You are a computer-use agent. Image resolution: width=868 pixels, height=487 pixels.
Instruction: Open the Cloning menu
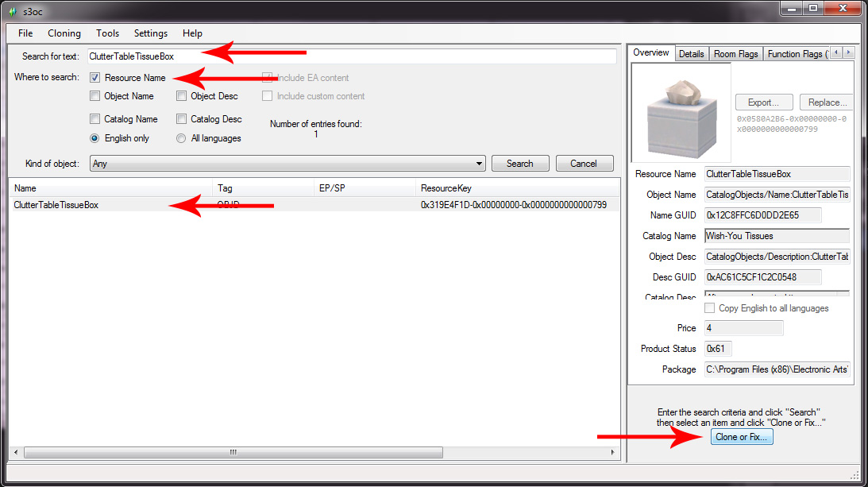64,33
